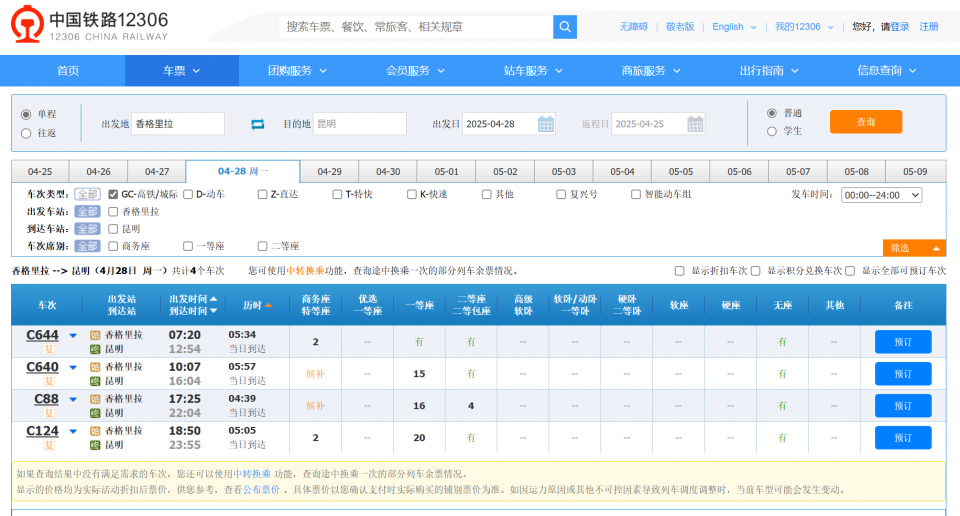Open 团购服务 navigation menu
The width and height of the screenshot is (960, 516).
point(298,70)
